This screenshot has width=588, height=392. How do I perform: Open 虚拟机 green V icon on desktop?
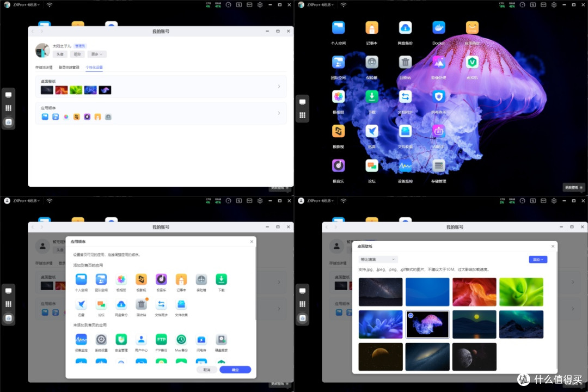[x=472, y=62]
